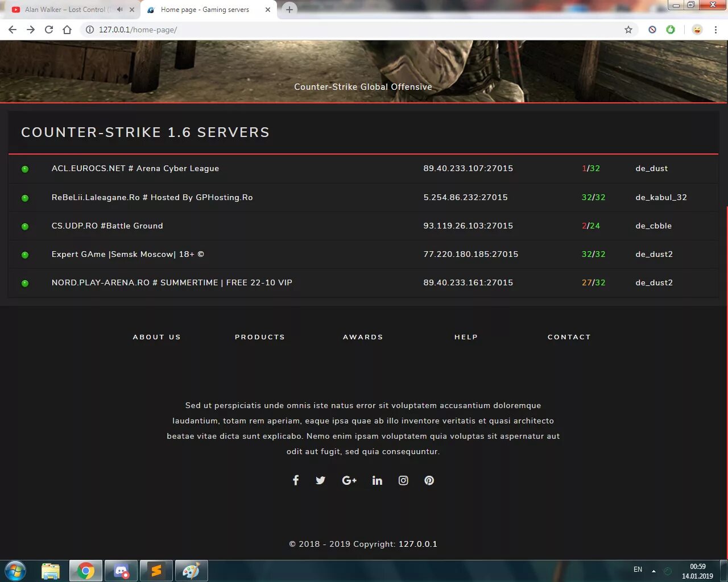Open Discord from the taskbar
728x582 pixels.
[121, 571]
